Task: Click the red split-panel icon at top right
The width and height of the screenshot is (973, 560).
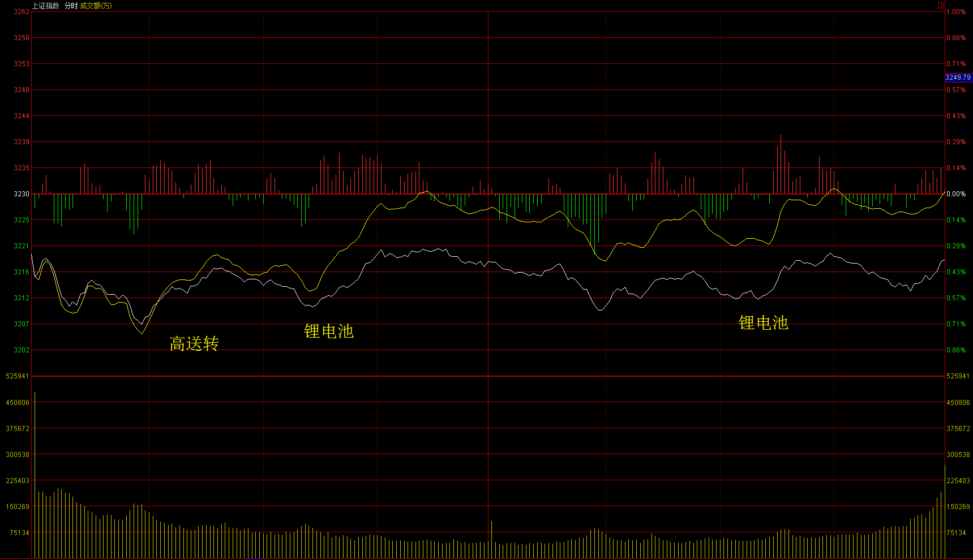Action: [941, 6]
